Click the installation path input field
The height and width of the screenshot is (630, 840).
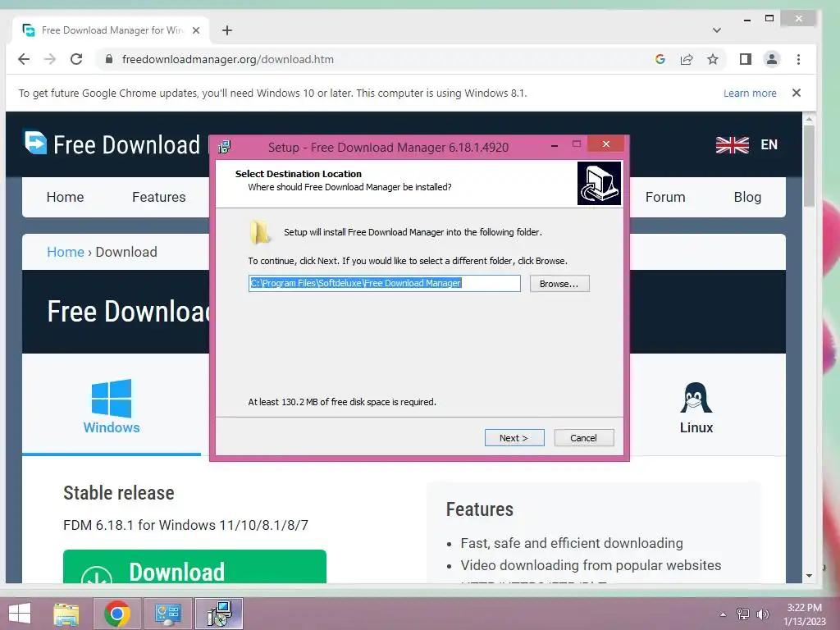[384, 283]
